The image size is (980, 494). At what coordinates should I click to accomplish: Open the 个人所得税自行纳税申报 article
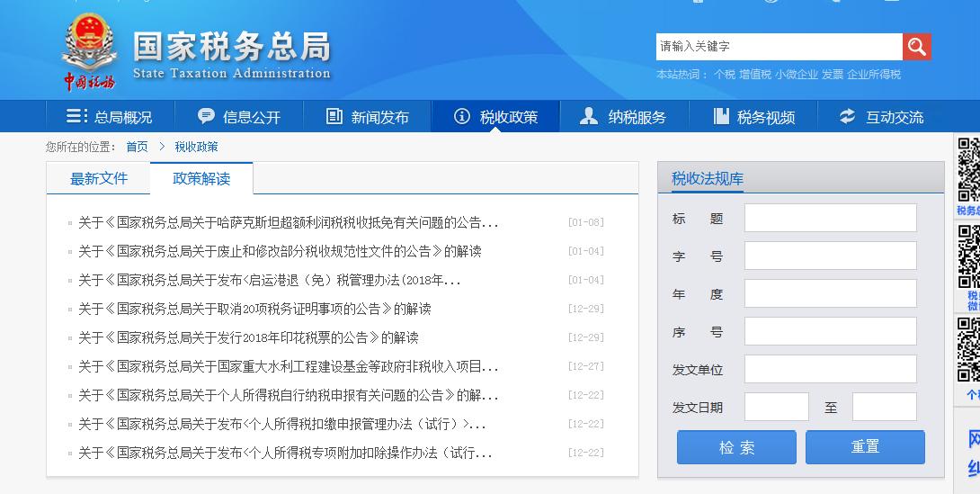(288, 395)
